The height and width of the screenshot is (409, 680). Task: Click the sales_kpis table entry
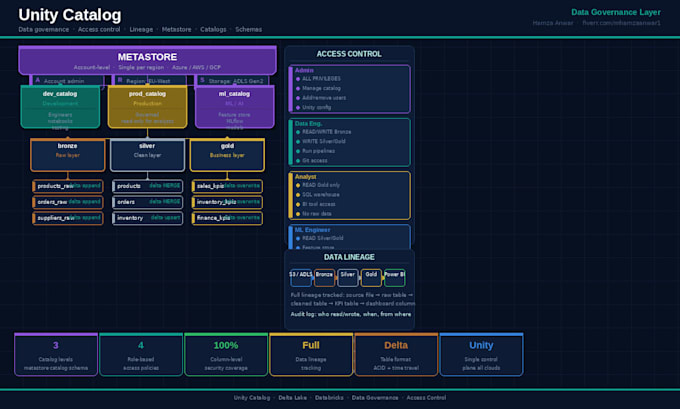click(x=227, y=186)
